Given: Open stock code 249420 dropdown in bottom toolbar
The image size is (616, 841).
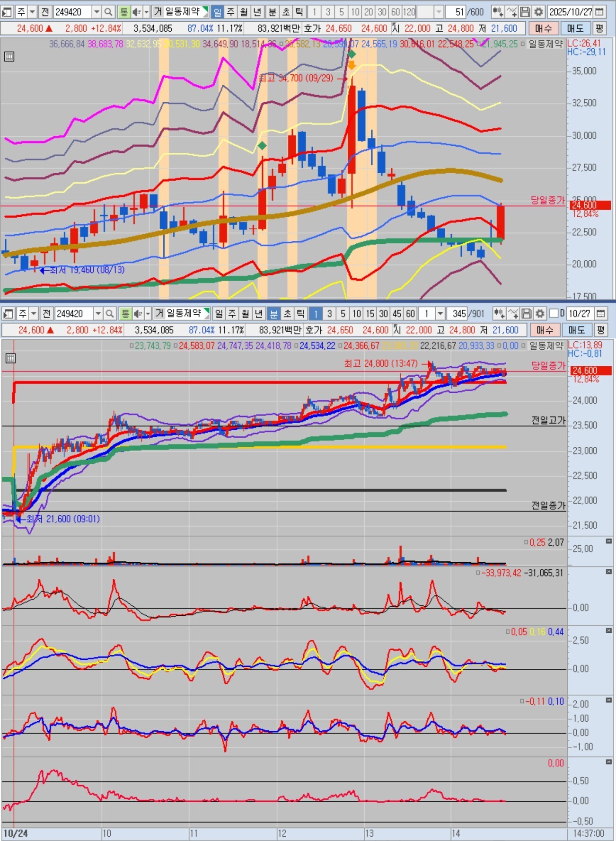Looking at the screenshot, I should [98, 313].
